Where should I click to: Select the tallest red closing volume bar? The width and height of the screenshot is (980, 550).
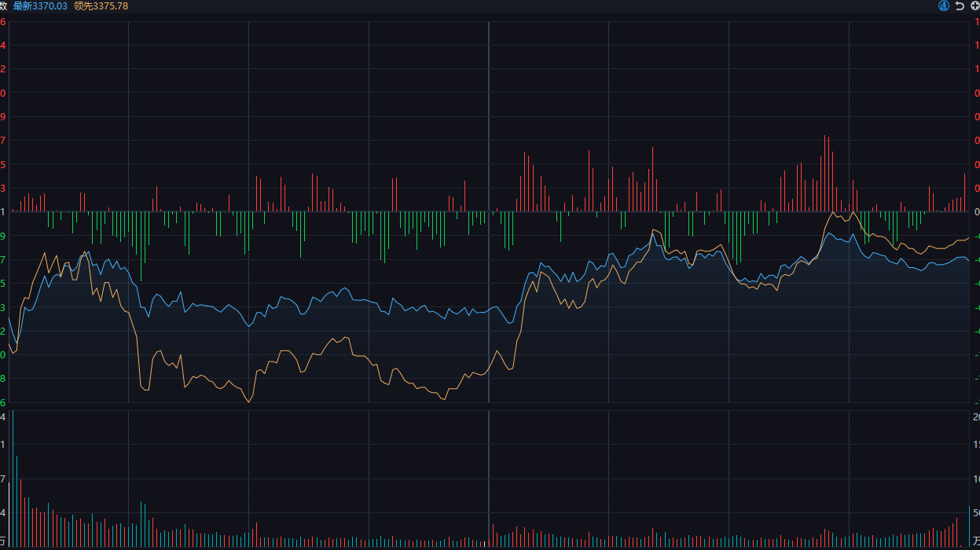pos(956,531)
